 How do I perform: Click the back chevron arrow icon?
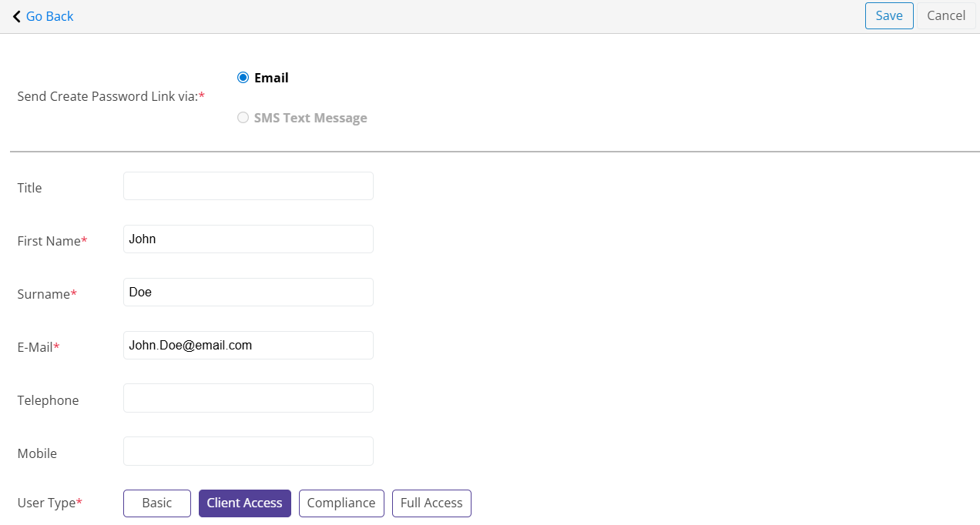(x=16, y=16)
